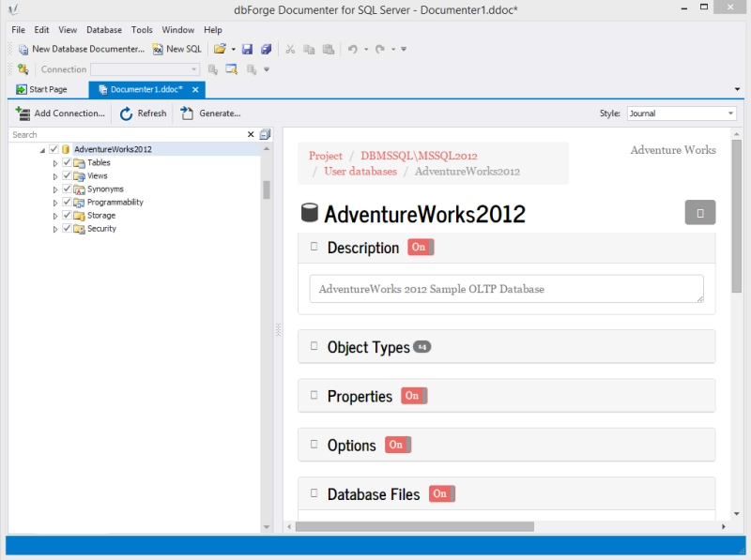The image size is (751, 560).
Task: Open the Edit menu
Action: pos(41,30)
